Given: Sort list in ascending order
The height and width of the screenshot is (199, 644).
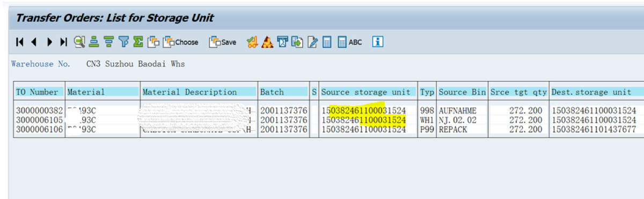Looking at the screenshot, I should 93,42.
